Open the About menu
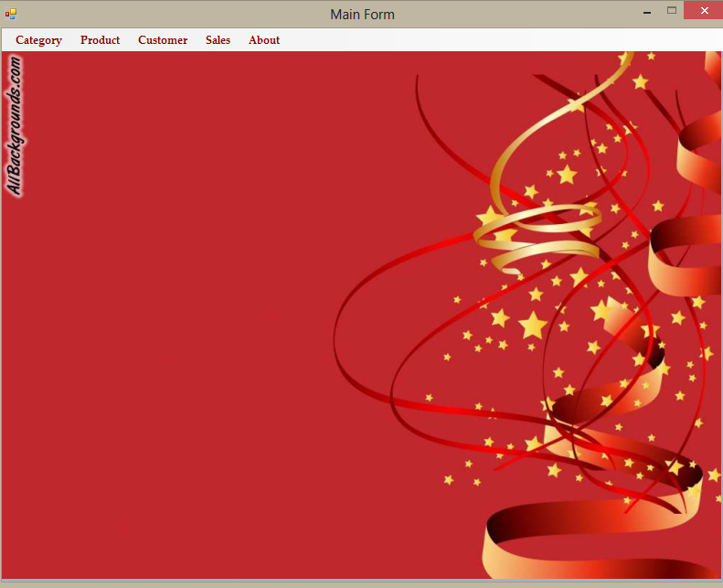The height and width of the screenshot is (588, 723). [264, 40]
